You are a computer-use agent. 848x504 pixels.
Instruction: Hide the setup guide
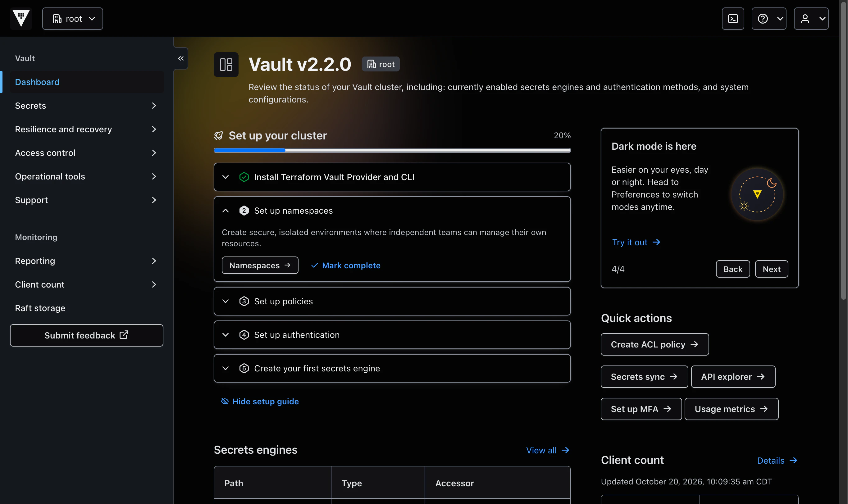(260, 402)
